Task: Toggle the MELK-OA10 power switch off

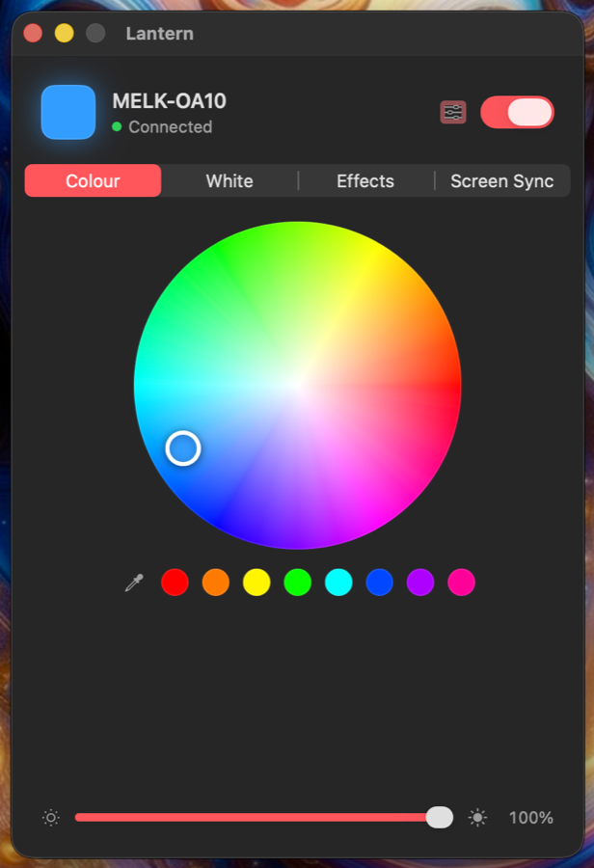Action: click(517, 113)
